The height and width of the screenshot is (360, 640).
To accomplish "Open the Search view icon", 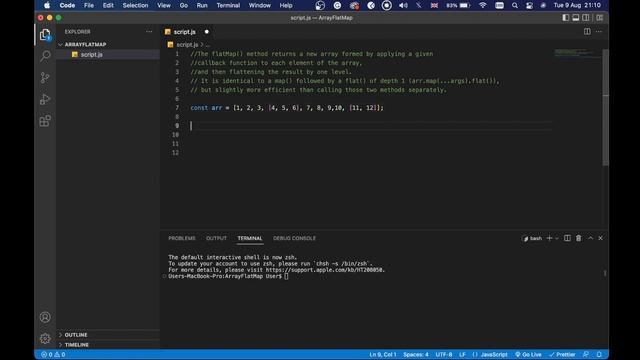I will [45, 56].
